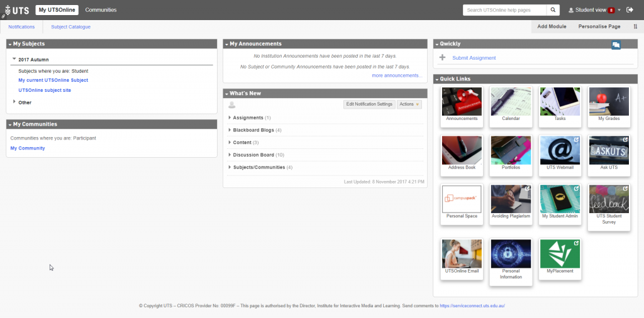Click the logout icon in header

(630, 10)
